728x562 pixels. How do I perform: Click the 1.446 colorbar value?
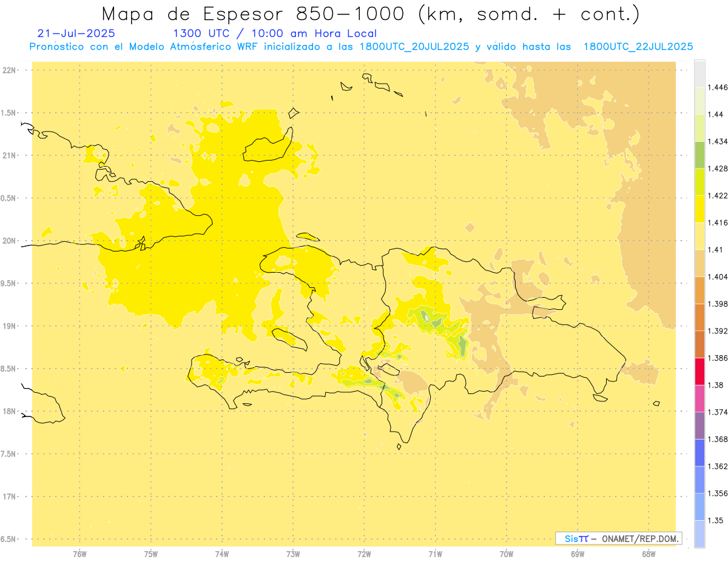pos(716,87)
